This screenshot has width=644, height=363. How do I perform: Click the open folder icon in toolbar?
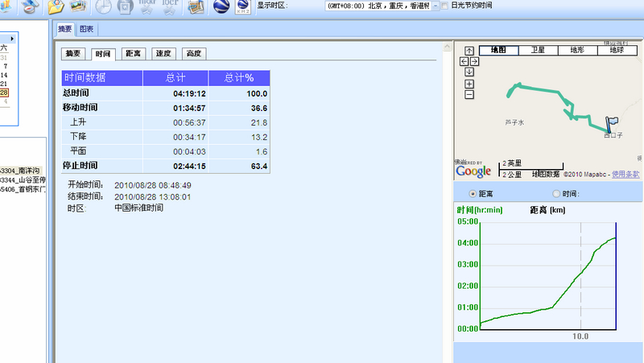[56, 8]
